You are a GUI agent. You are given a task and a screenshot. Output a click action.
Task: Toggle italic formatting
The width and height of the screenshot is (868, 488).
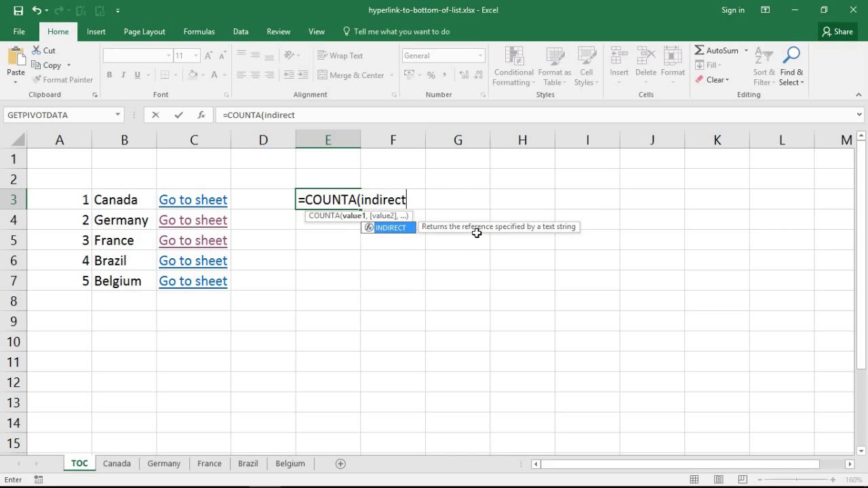(123, 75)
